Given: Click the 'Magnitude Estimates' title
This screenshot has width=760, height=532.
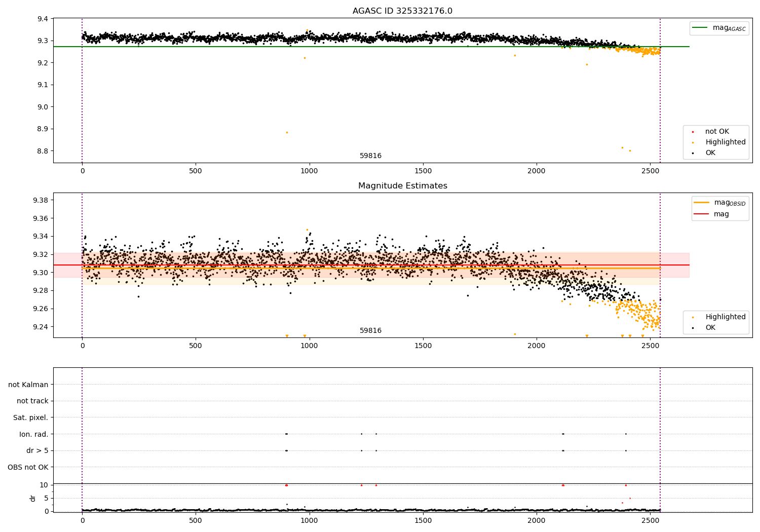Looking at the screenshot, I should point(403,186).
